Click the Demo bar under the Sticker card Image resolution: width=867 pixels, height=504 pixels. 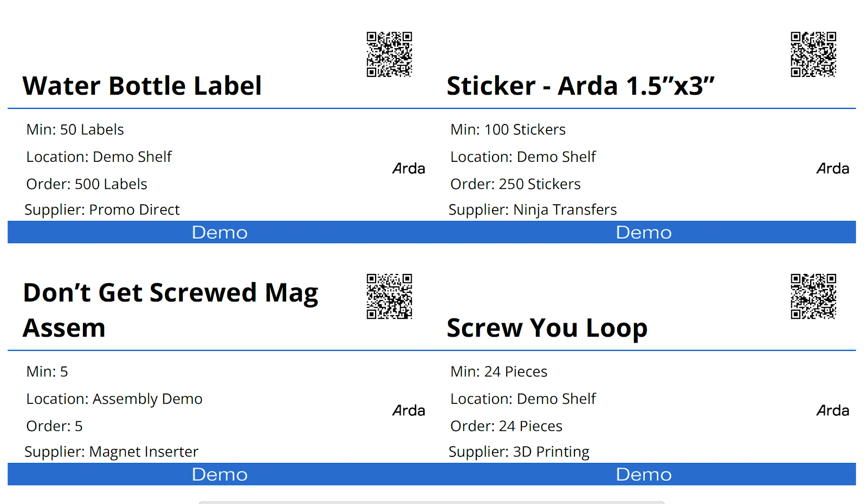point(644,232)
